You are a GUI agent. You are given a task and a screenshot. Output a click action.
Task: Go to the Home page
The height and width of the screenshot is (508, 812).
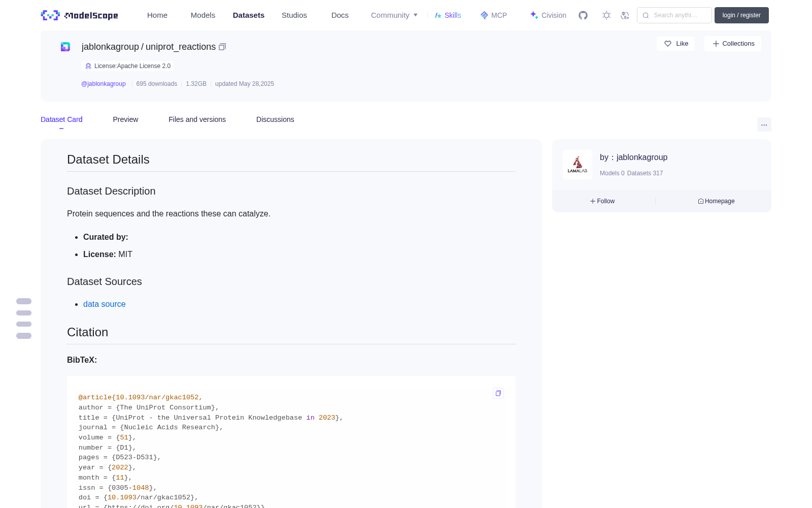pyautogui.click(x=157, y=15)
